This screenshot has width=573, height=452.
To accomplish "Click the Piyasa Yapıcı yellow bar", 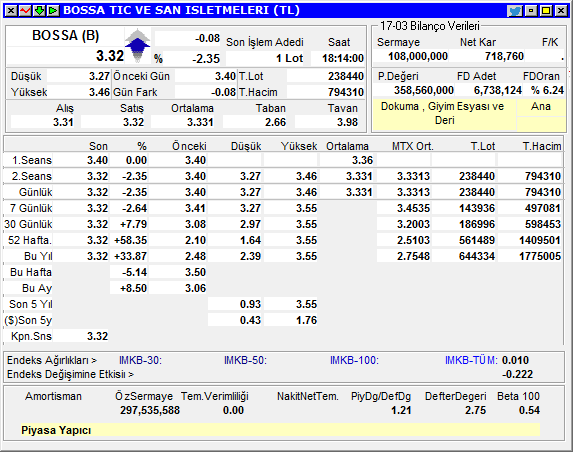I will [x=280, y=430].
